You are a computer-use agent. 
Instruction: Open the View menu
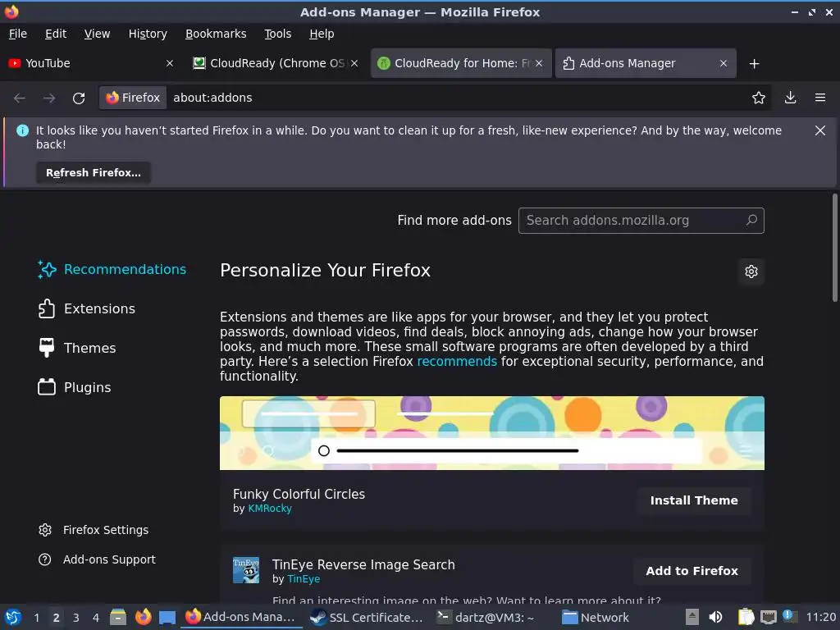[97, 34]
